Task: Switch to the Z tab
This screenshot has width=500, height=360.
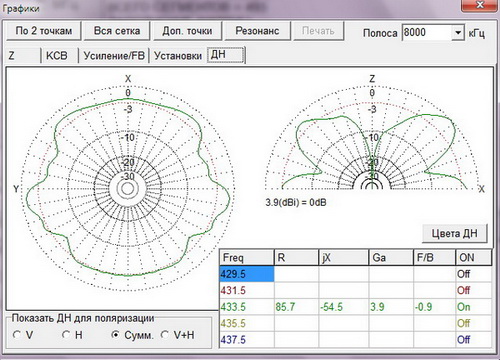Action: tap(23, 55)
